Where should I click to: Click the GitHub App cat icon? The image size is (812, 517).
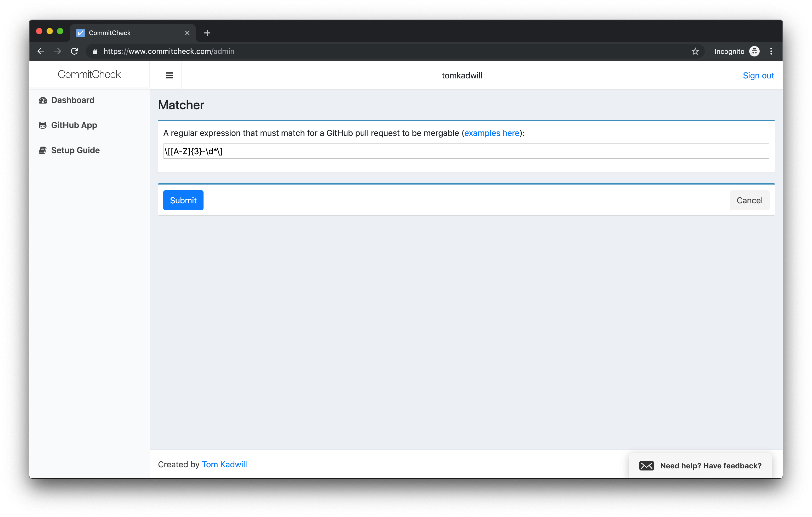click(x=42, y=125)
